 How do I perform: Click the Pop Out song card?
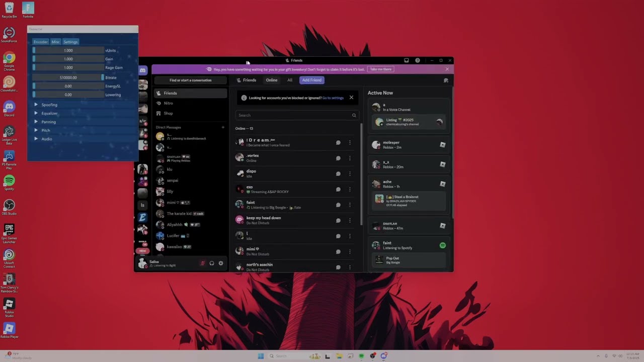[409, 260]
